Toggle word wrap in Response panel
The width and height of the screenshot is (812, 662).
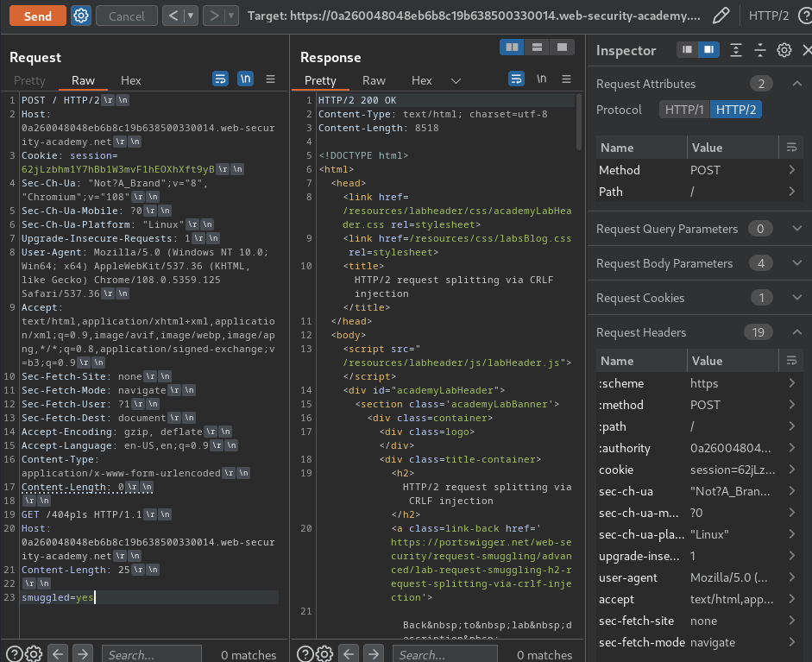[516, 79]
